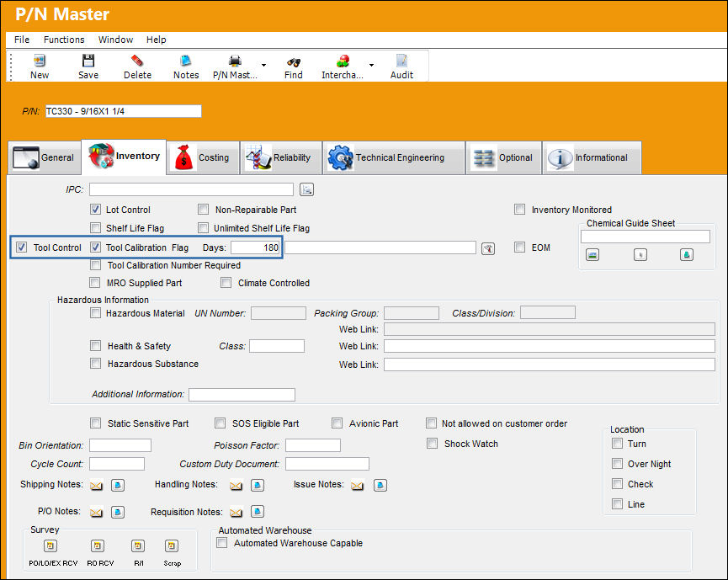Enable the Hazardous Material checkbox
This screenshot has width=728, height=580.
pos(95,313)
